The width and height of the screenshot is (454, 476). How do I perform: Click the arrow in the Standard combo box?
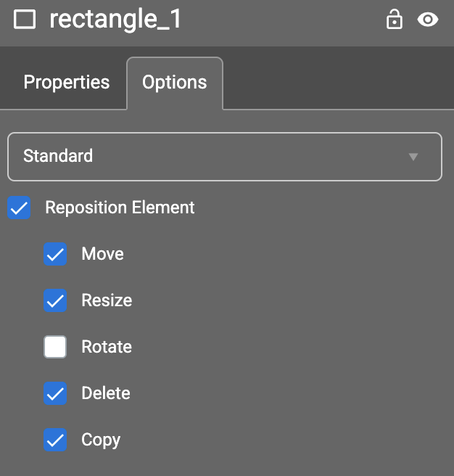[x=413, y=156]
